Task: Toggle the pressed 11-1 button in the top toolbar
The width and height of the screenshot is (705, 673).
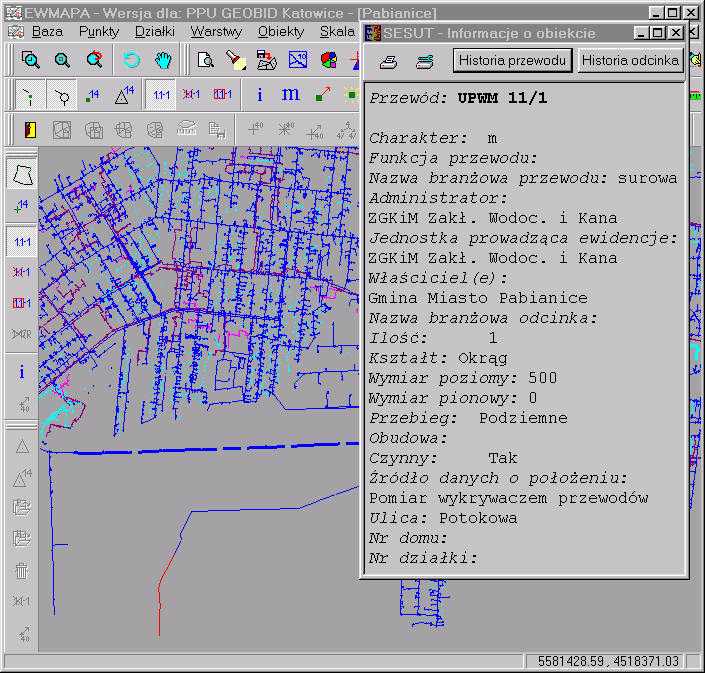Action: click(x=161, y=95)
